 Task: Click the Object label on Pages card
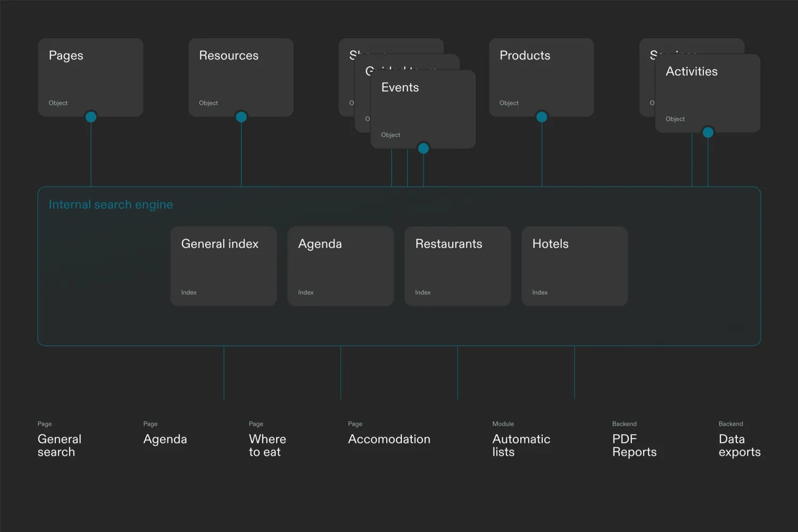coord(58,103)
